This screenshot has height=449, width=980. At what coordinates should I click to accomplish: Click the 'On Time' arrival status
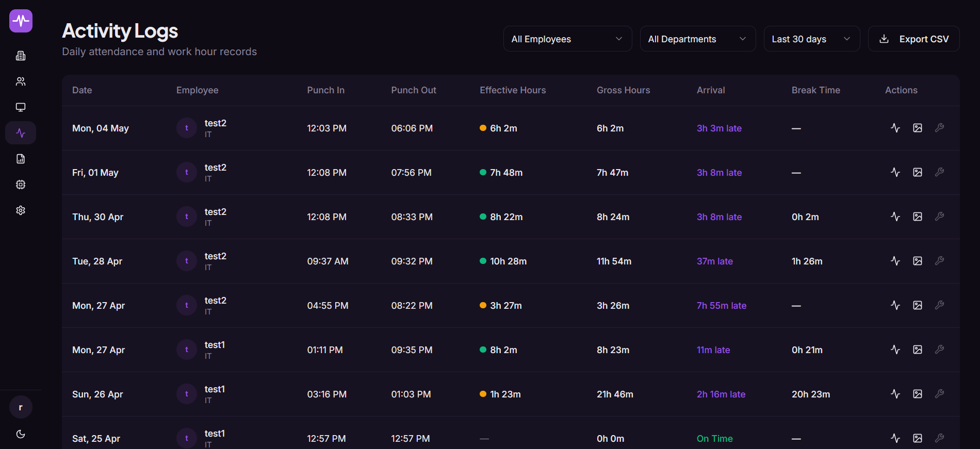pyautogui.click(x=715, y=439)
